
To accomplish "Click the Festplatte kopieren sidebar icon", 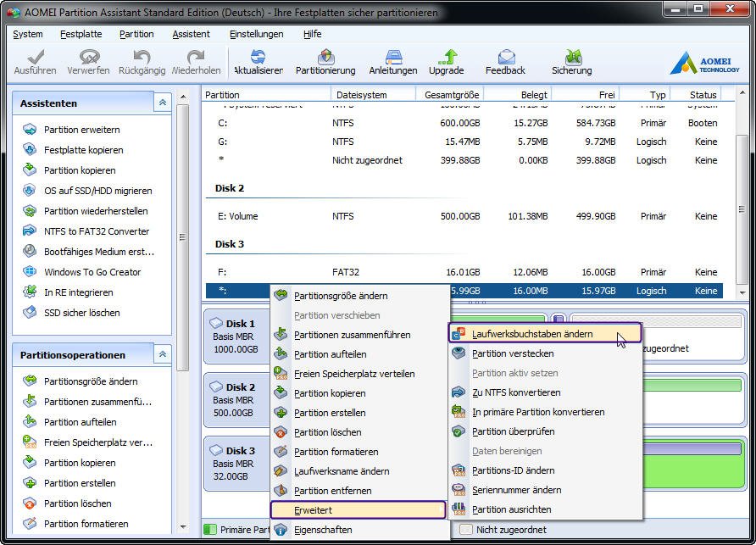I will [x=30, y=149].
